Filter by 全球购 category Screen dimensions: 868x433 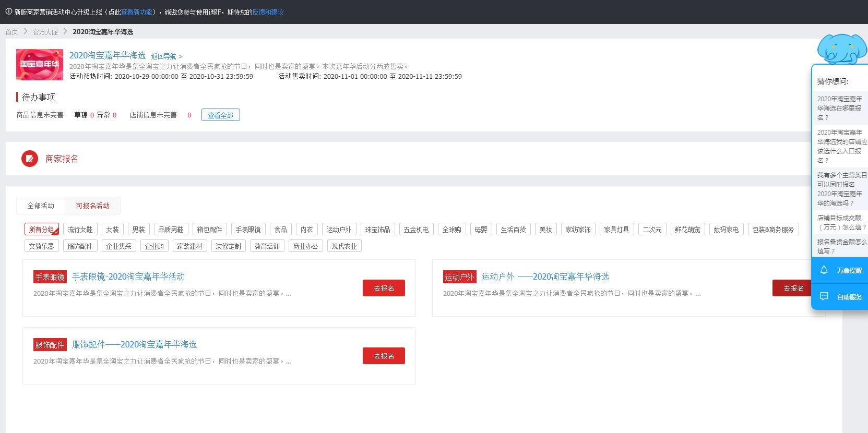coord(452,230)
